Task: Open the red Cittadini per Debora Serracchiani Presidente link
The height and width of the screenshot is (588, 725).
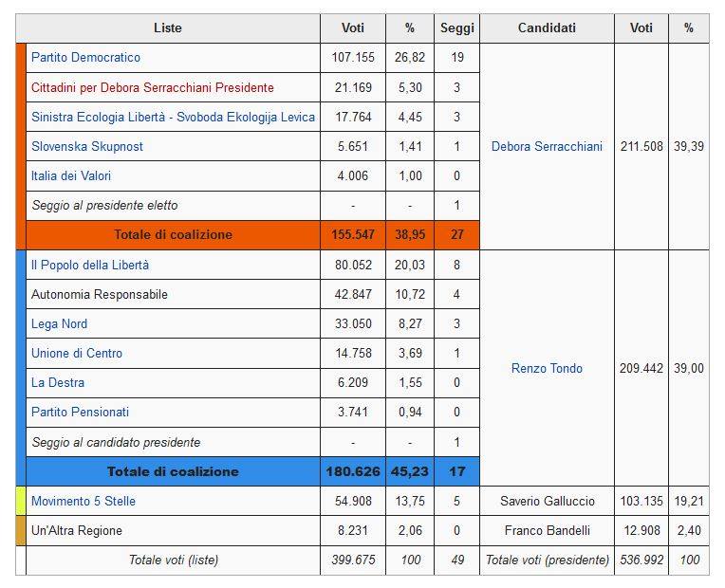Action: point(153,87)
